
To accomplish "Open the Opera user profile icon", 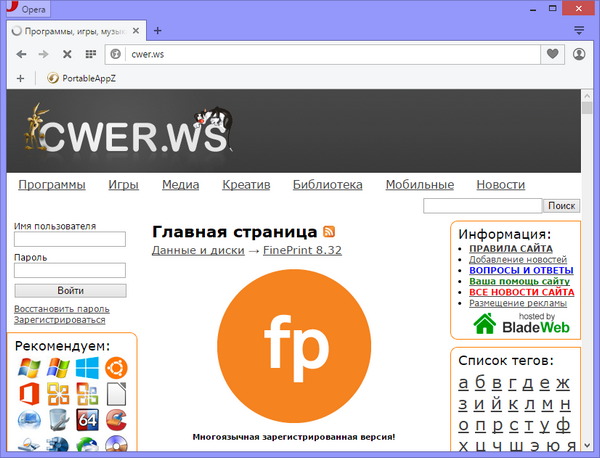I will pos(579,53).
